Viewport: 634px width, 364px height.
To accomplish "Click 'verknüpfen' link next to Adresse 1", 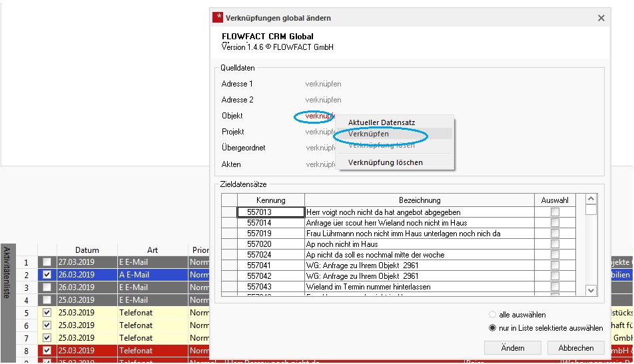I will pyautogui.click(x=323, y=84).
